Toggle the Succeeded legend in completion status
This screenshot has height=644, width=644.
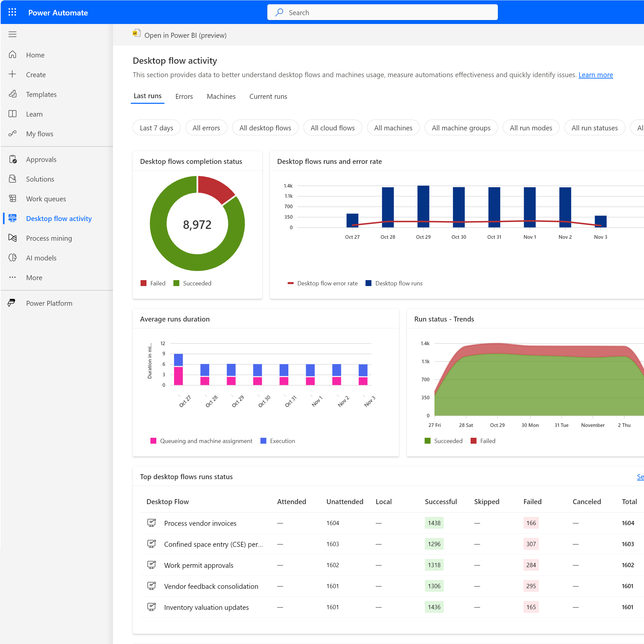click(x=192, y=283)
